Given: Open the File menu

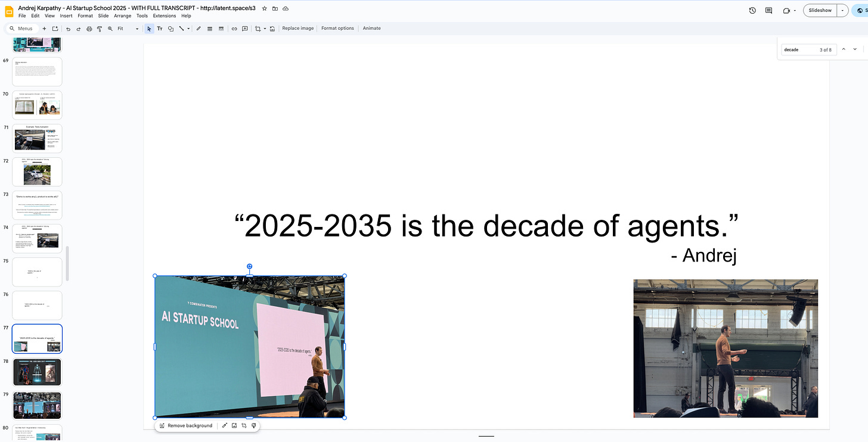Looking at the screenshot, I should click(22, 16).
